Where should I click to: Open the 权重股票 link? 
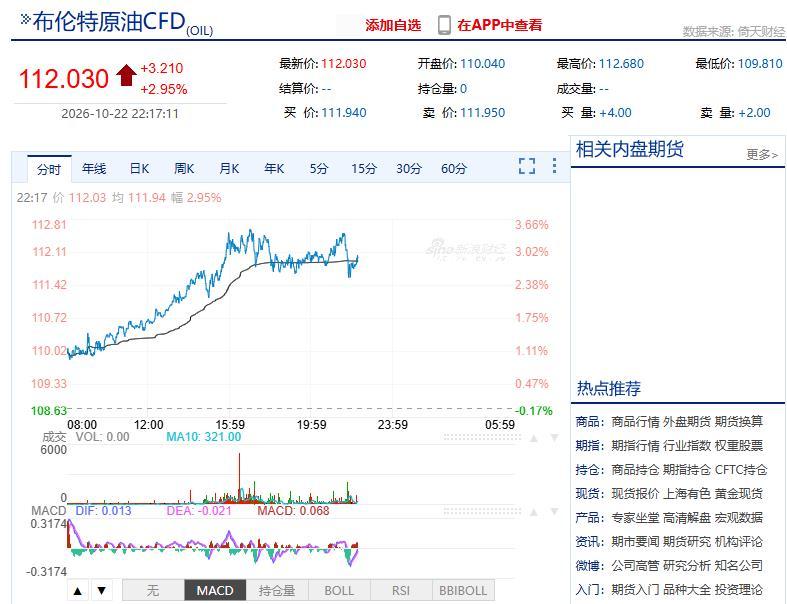click(739, 446)
